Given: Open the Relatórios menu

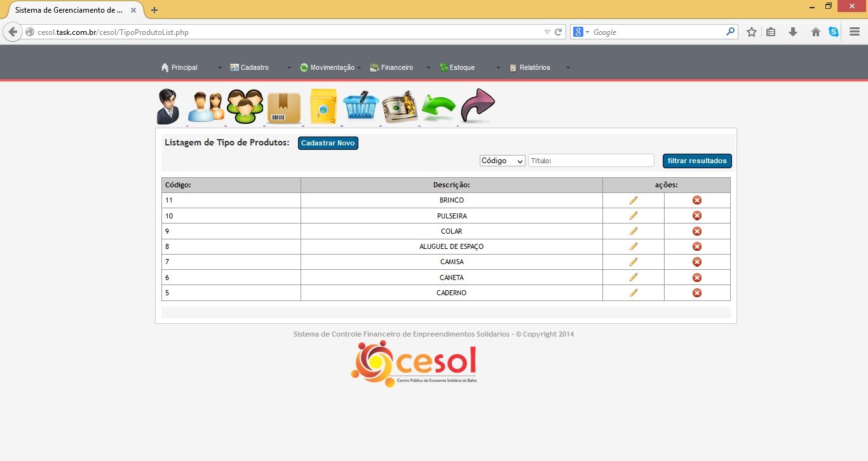Looking at the screenshot, I should click(x=534, y=67).
